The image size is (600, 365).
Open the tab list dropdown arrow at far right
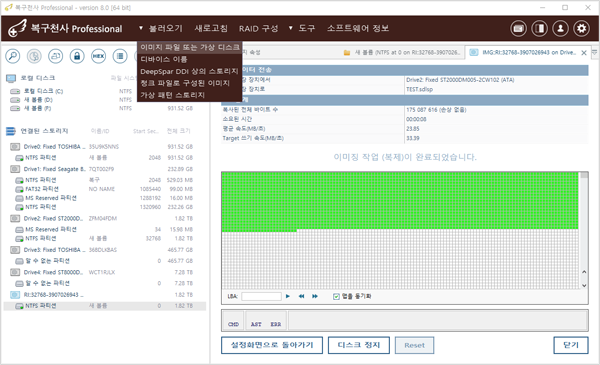tap(595, 52)
